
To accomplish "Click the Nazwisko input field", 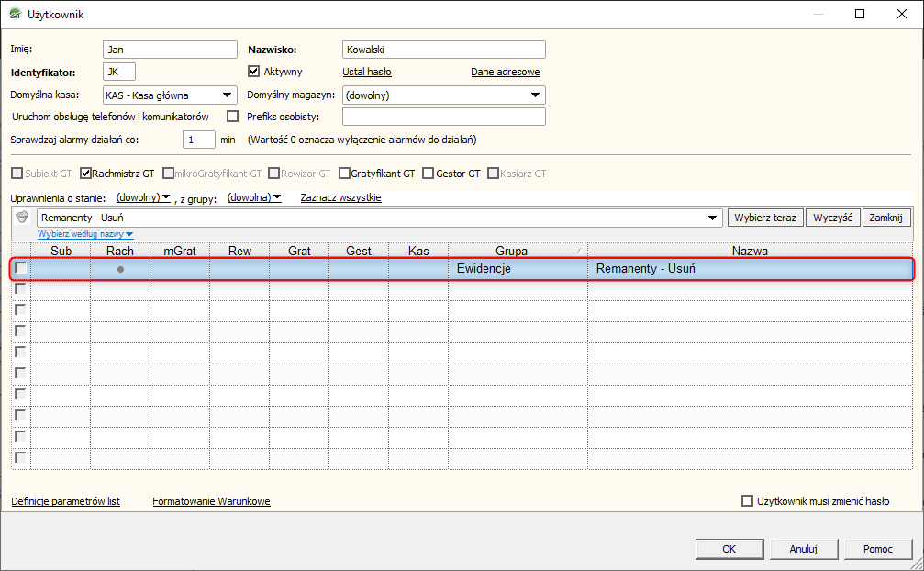I will [x=444, y=50].
